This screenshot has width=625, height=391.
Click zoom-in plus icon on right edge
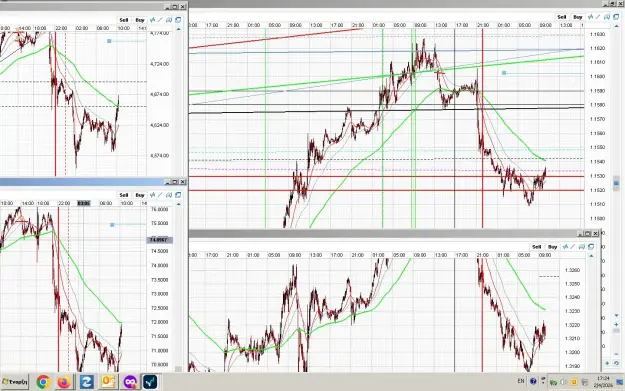click(617, 325)
